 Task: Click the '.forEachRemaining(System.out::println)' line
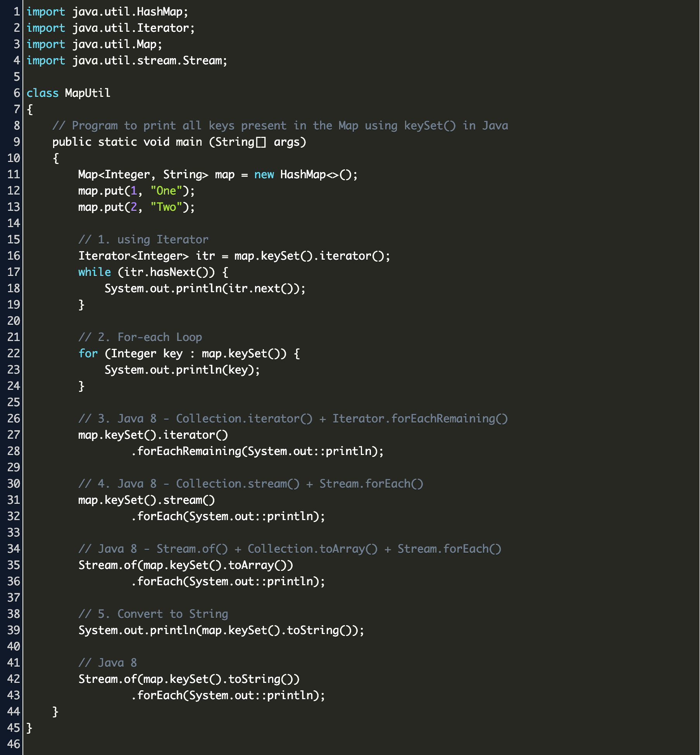click(x=257, y=451)
